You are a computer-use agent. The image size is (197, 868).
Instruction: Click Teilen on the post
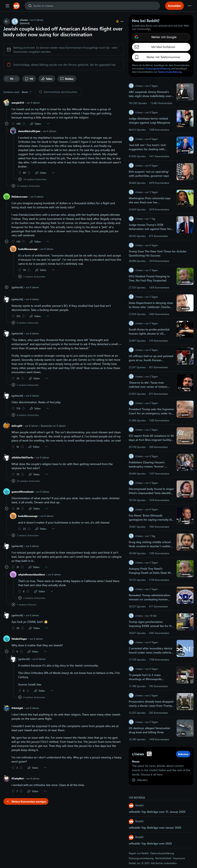47,79
